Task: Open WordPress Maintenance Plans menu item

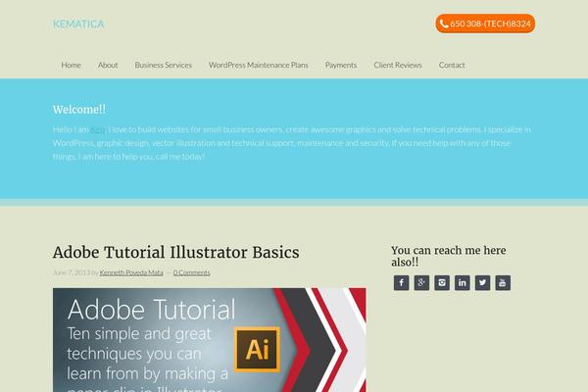Action: 259,65
